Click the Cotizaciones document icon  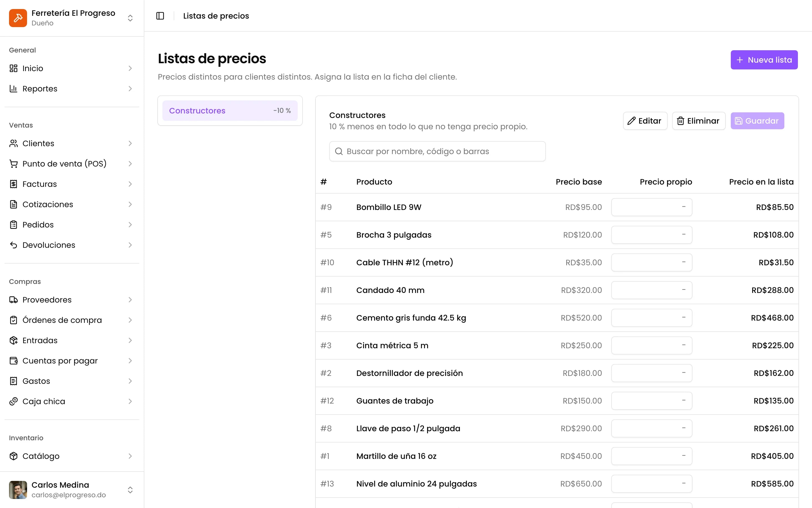point(14,204)
